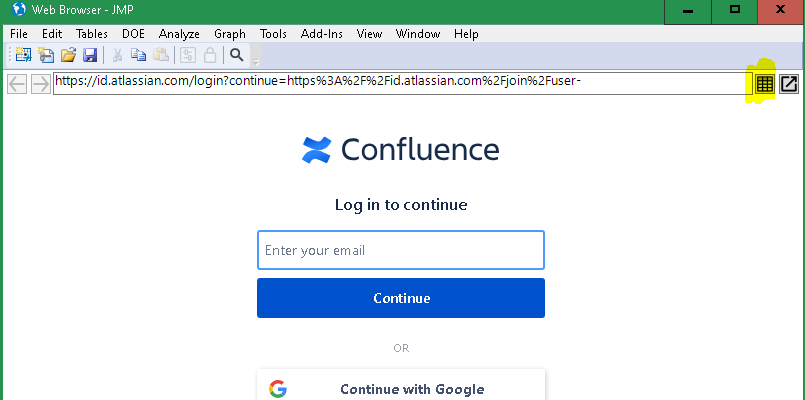This screenshot has width=805, height=400.
Task: Click the URL address bar
Action: 400,82
